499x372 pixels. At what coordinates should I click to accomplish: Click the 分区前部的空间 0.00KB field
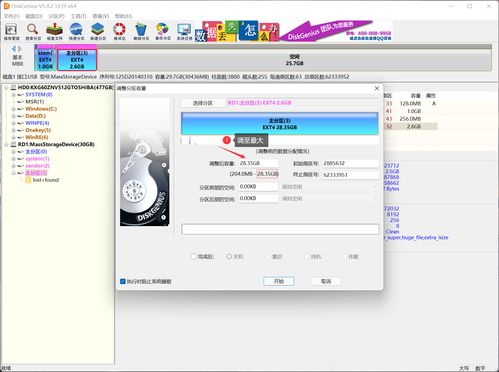pos(258,187)
